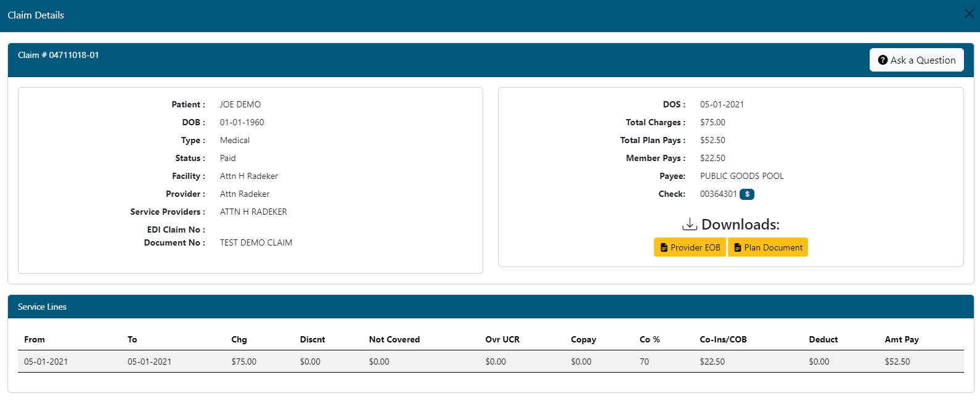
Task: Click the Medical type value
Action: click(x=235, y=140)
